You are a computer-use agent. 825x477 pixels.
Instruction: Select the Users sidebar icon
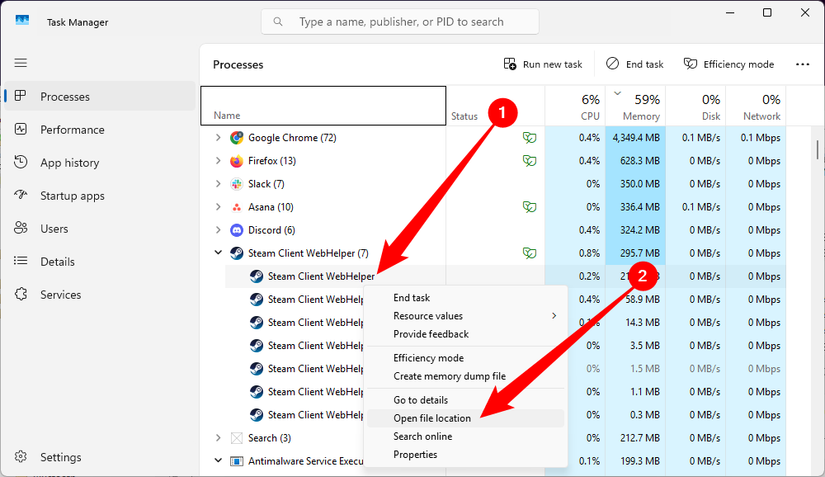21,229
